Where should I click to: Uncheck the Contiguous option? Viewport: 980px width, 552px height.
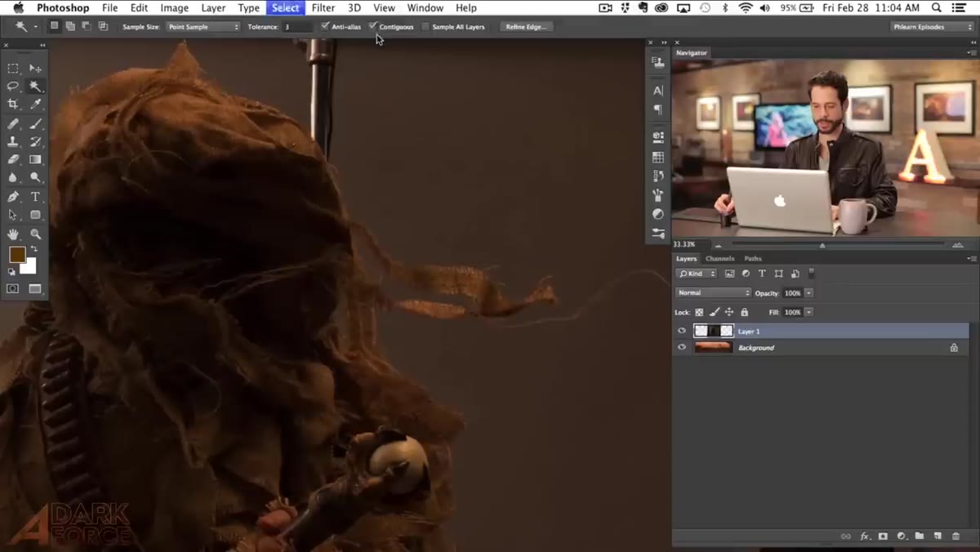373,26
